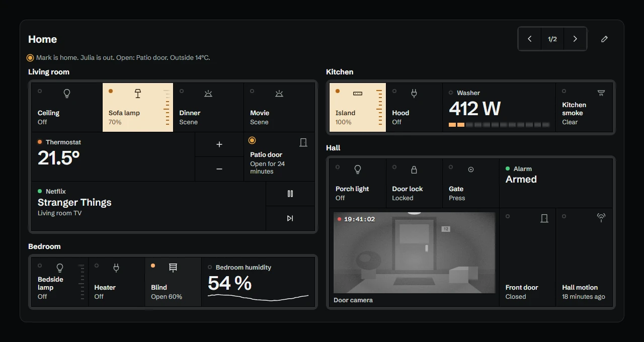This screenshot has height=342, width=644.
Task: Click the edit pencil icon
Action: 605,39
